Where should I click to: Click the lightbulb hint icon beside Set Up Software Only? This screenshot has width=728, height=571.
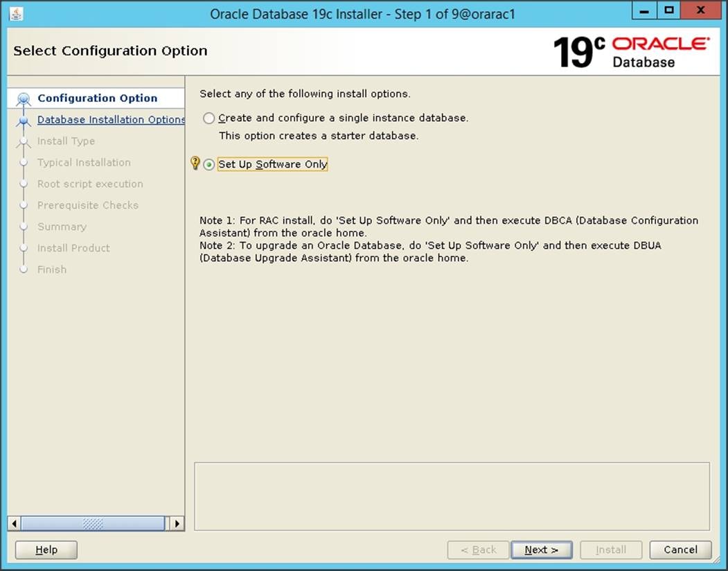tap(195, 163)
